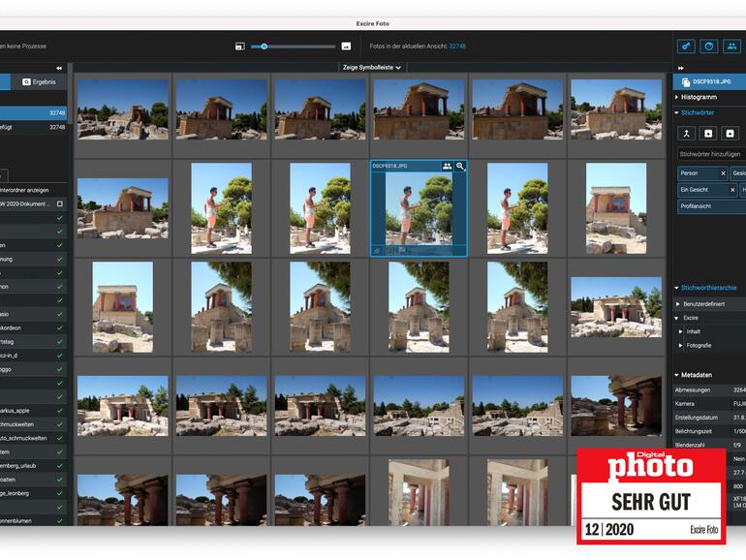Toggle the checkmark on the uto_schmuckwelten row
The width and height of the screenshot is (746, 560).
(x=59, y=438)
